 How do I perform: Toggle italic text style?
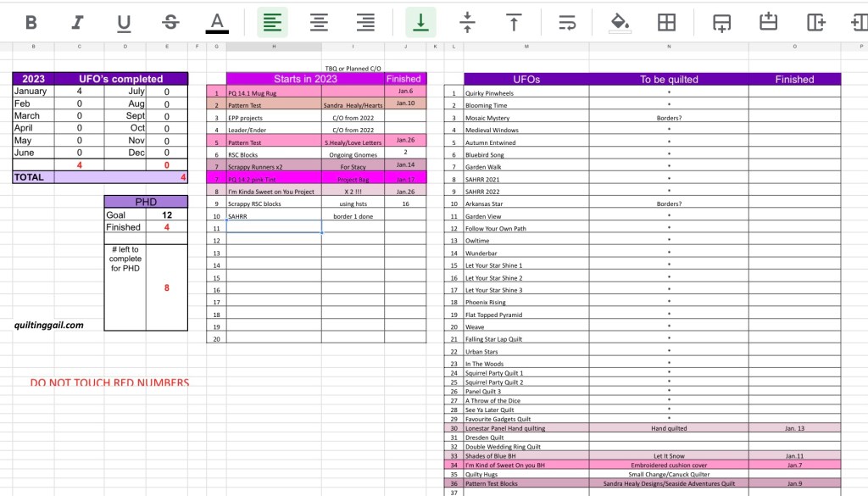[x=78, y=22]
